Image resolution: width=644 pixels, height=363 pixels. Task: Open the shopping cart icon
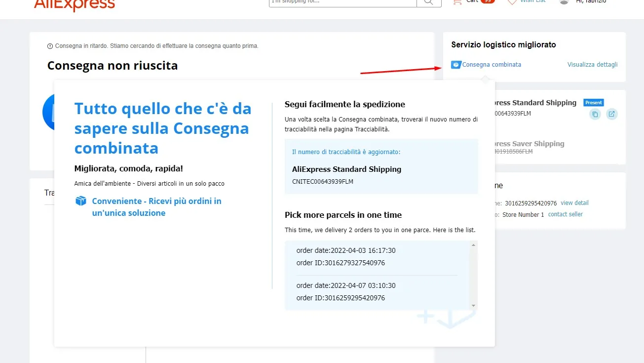point(457,1)
